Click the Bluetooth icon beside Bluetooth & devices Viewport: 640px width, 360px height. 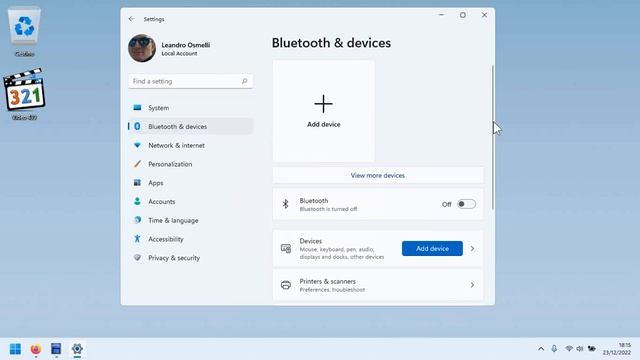pyautogui.click(x=137, y=127)
